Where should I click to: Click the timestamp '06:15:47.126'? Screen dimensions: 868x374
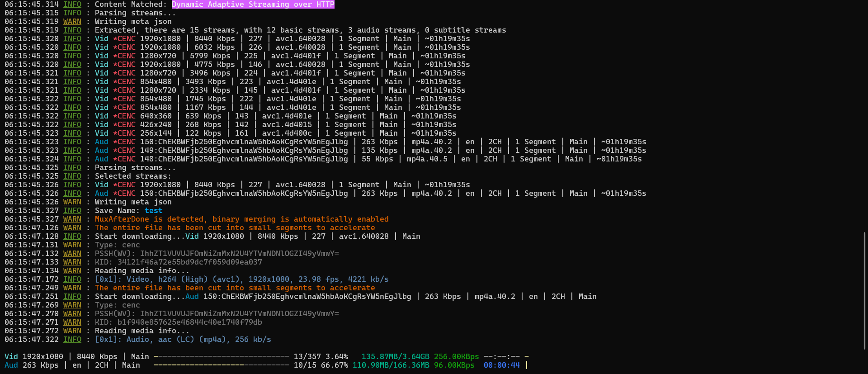32,228
